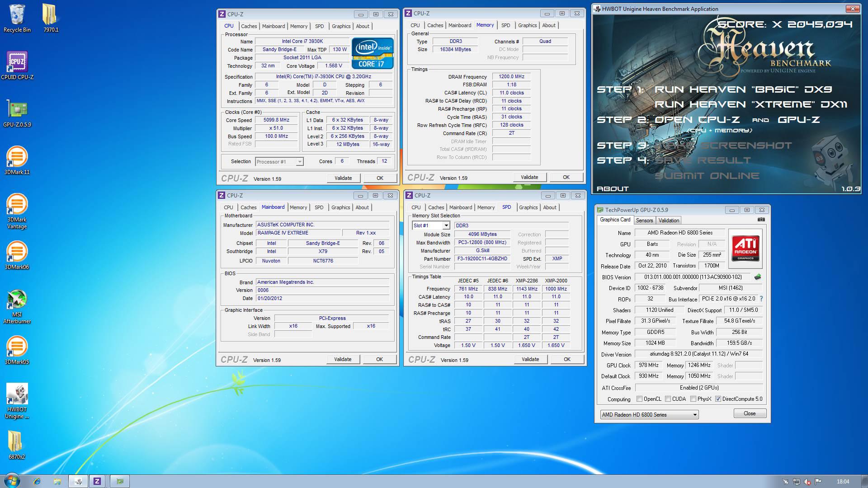Open Windows Explorer from the taskbar
Viewport: 868px width, 488px height.
pyautogui.click(x=57, y=481)
